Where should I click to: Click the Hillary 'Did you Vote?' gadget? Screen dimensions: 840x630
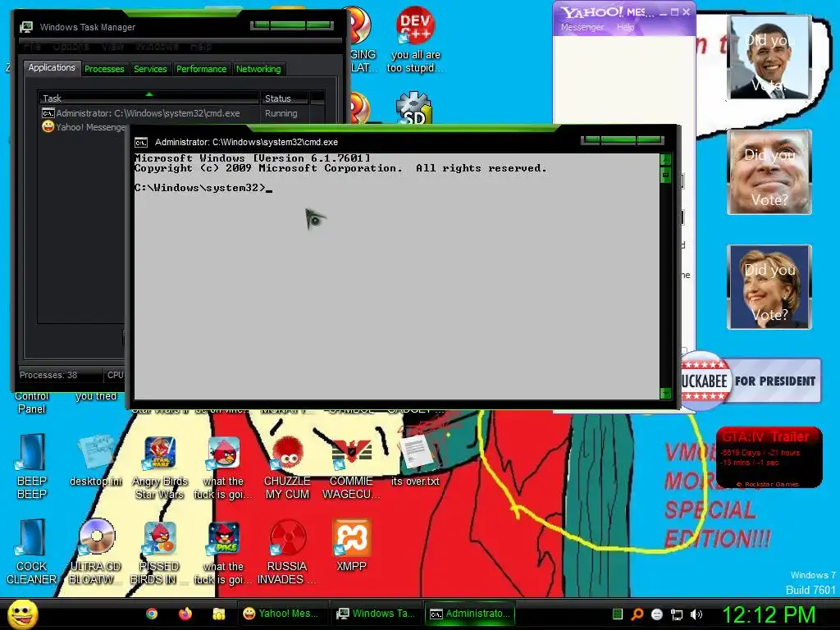[769, 286]
